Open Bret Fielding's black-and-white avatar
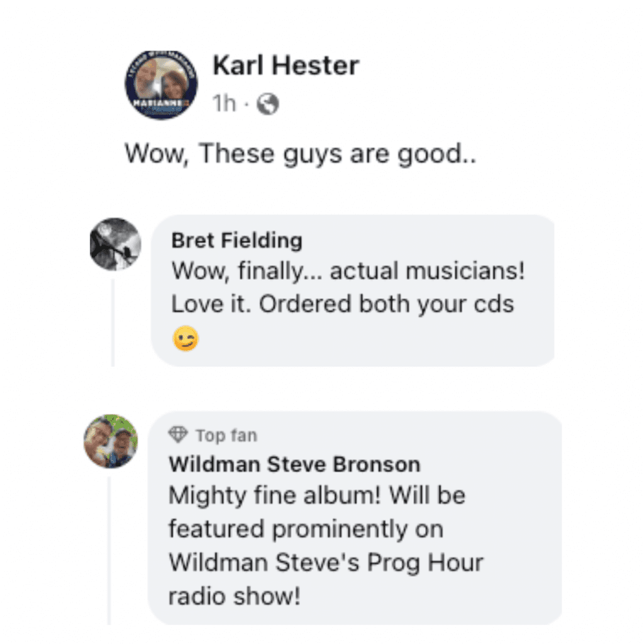 click(116, 244)
